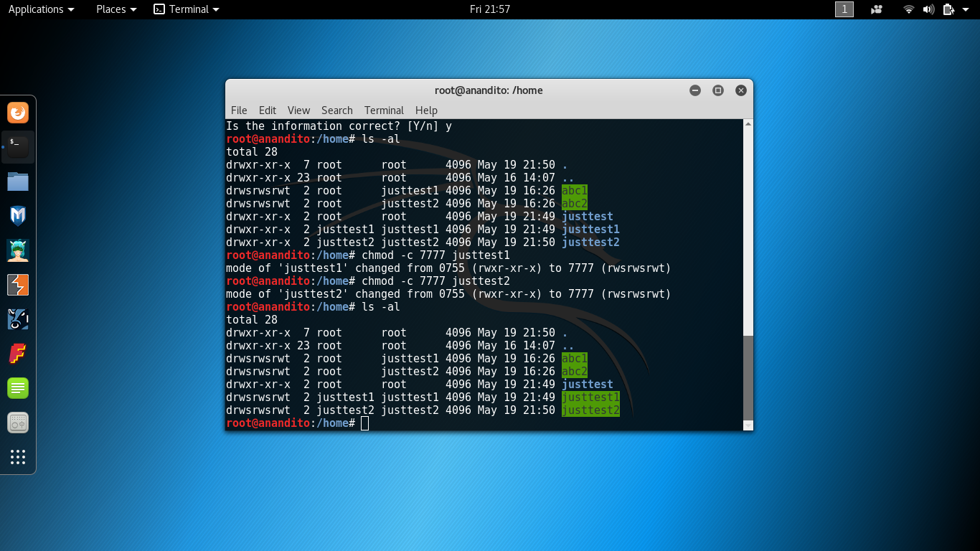Open the Edit menu in the terminal window
Image resolution: width=980 pixels, height=551 pixels.
click(x=267, y=110)
